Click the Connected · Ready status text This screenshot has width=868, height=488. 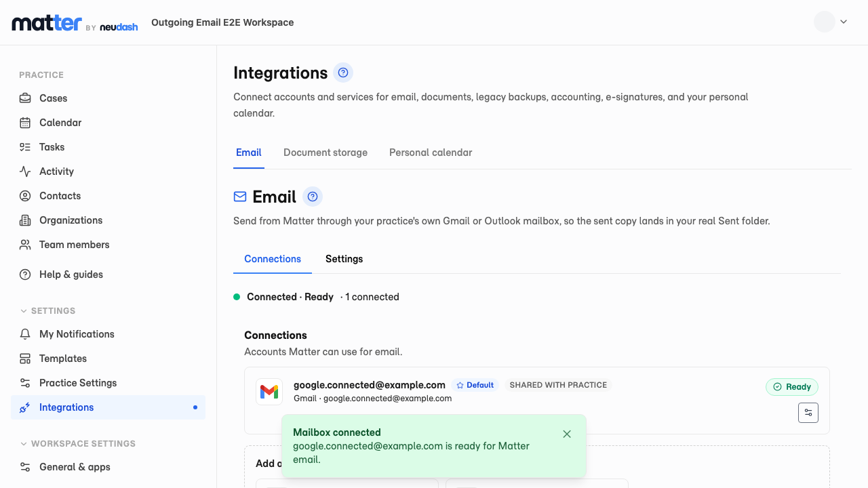point(290,297)
